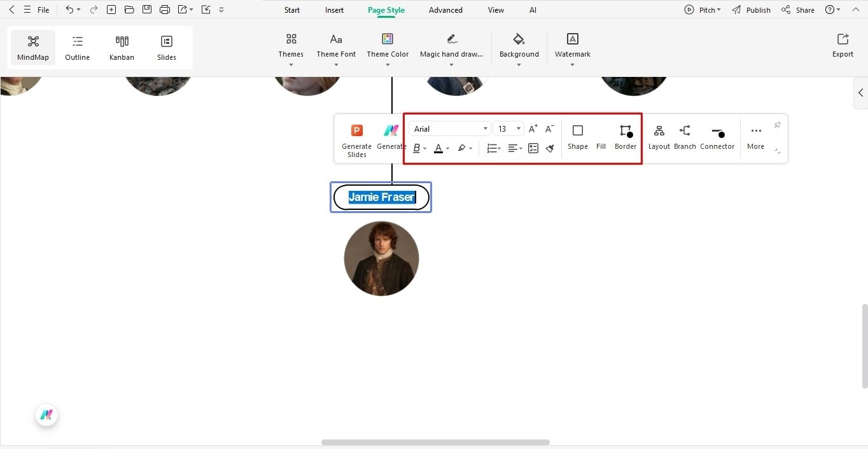The height and width of the screenshot is (449, 868).
Task: Pin the floating format toolbar
Action: click(777, 125)
